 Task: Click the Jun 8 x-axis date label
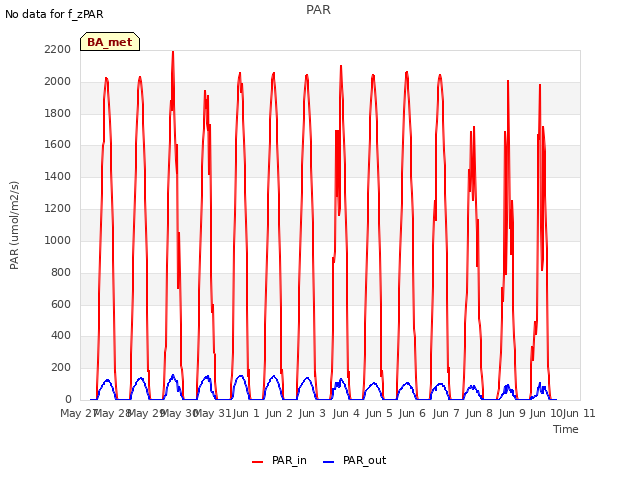click(x=479, y=413)
